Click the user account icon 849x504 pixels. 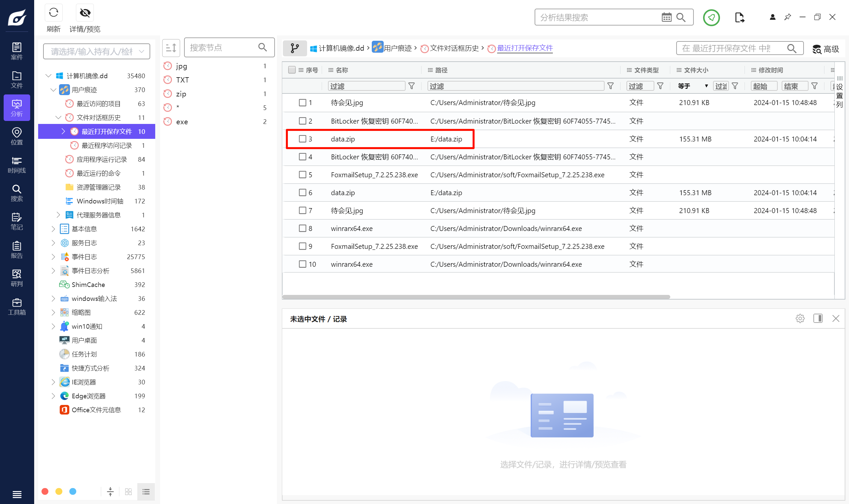click(x=772, y=17)
